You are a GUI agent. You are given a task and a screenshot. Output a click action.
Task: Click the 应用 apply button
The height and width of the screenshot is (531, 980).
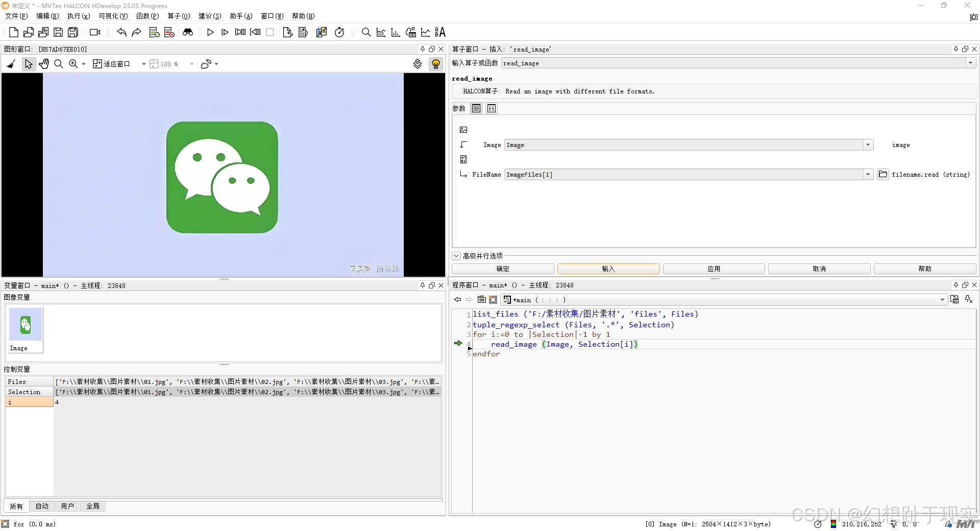714,269
